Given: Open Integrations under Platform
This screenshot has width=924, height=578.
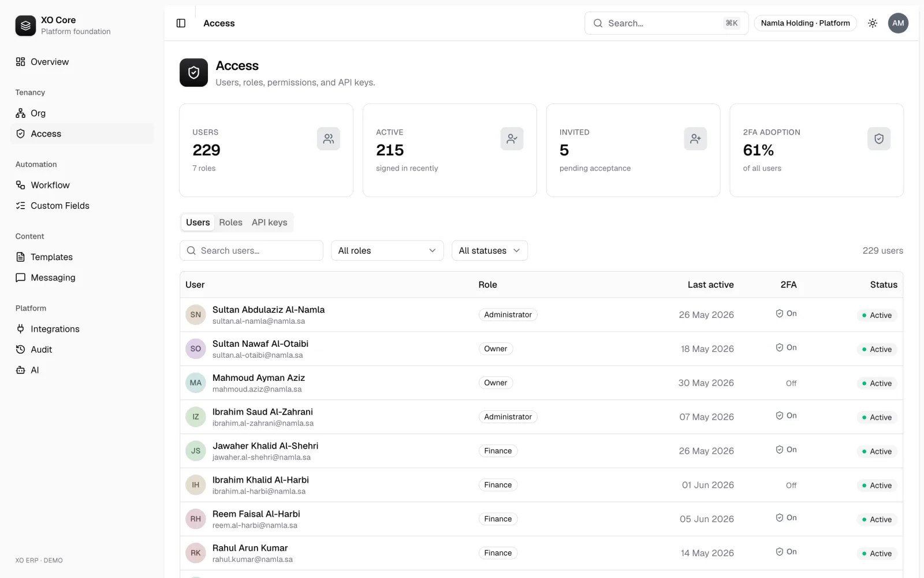Looking at the screenshot, I should pyautogui.click(x=82, y=329).
